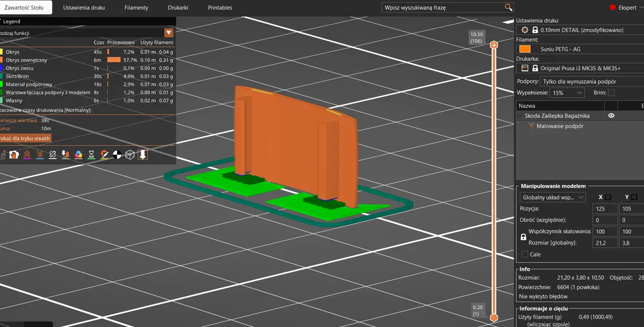This screenshot has width=644, height=327.
Task: Click the icon beside the X column header
Action: click(x=608, y=197)
